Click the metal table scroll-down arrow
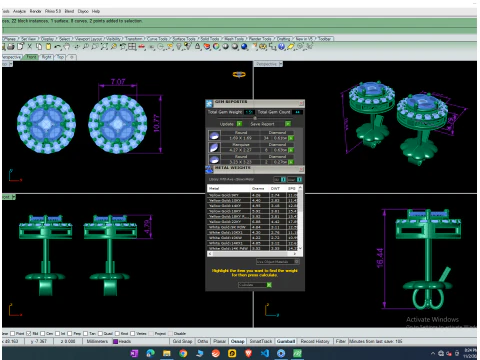The image size is (480, 360). click(300, 248)
